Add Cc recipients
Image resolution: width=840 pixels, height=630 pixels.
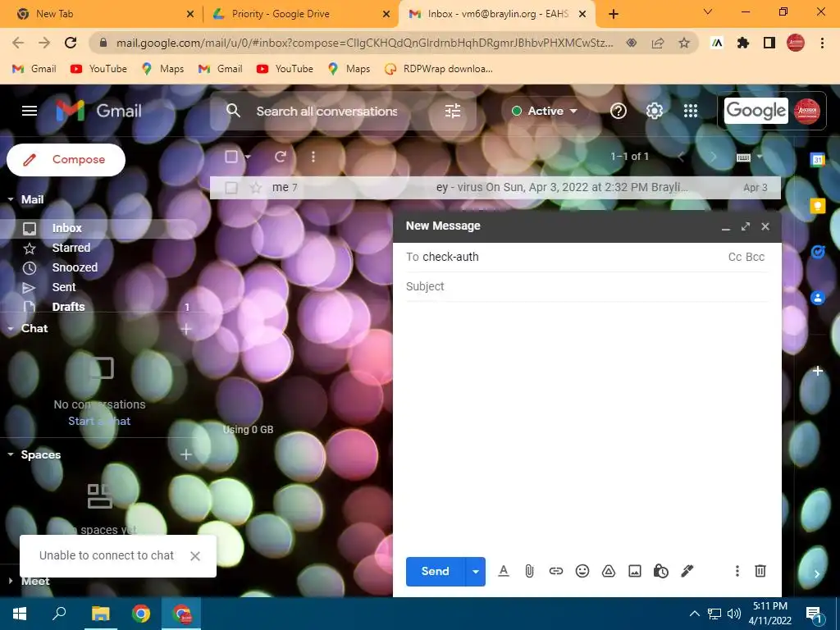coord(735,257)
